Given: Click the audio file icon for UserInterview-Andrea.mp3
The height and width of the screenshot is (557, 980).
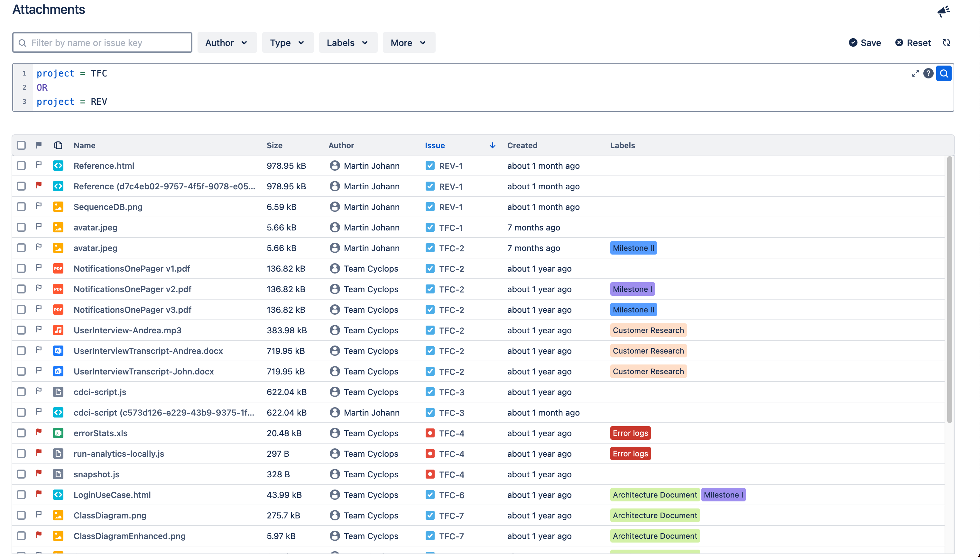Looking at the screenshot, I should click(58, 330).
